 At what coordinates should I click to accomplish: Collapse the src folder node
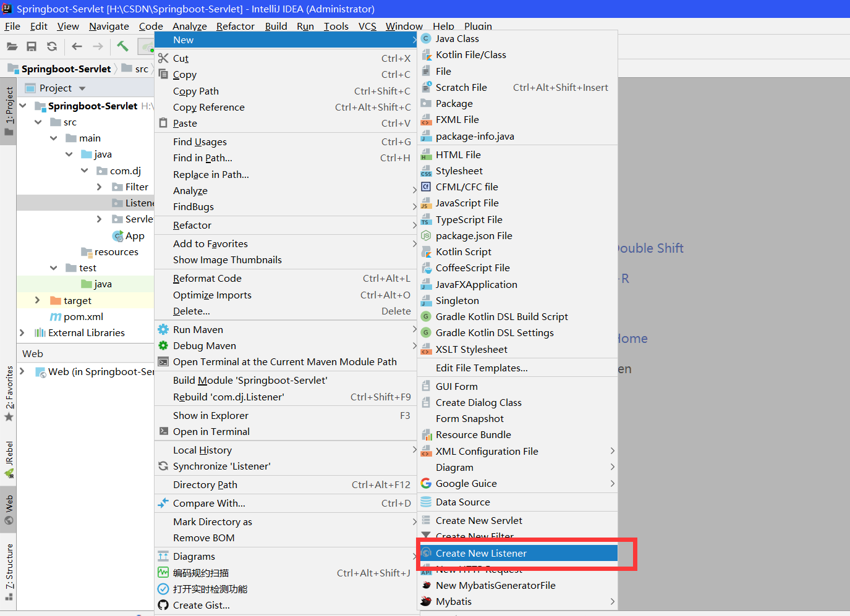click(38, 122)
